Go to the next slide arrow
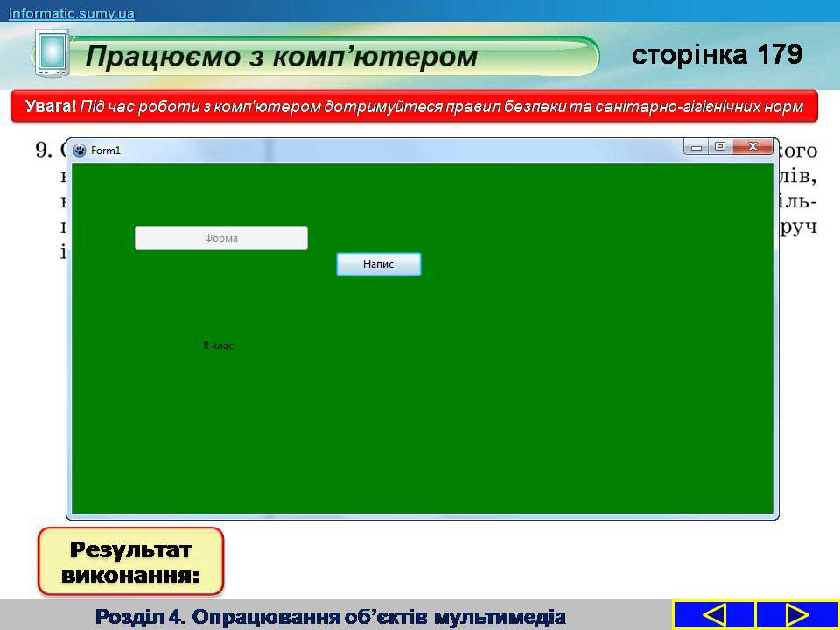 pos(796,615)
